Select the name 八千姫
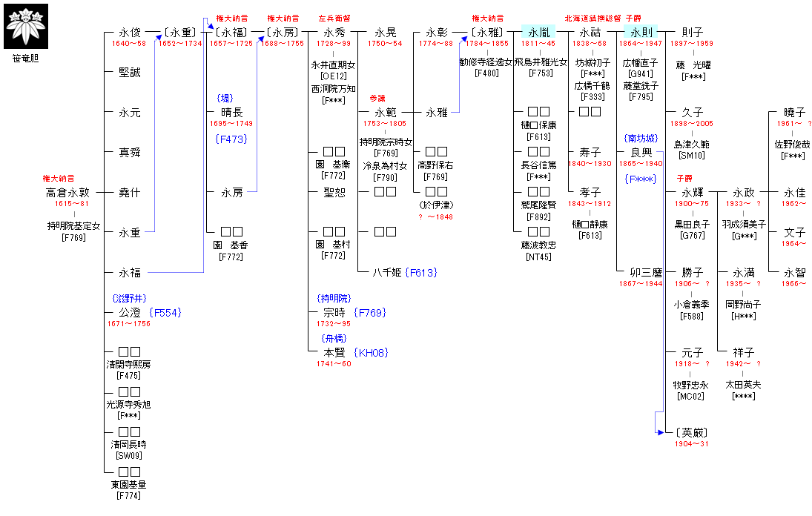This screenshot has height=516, width=812. [387, 272]
